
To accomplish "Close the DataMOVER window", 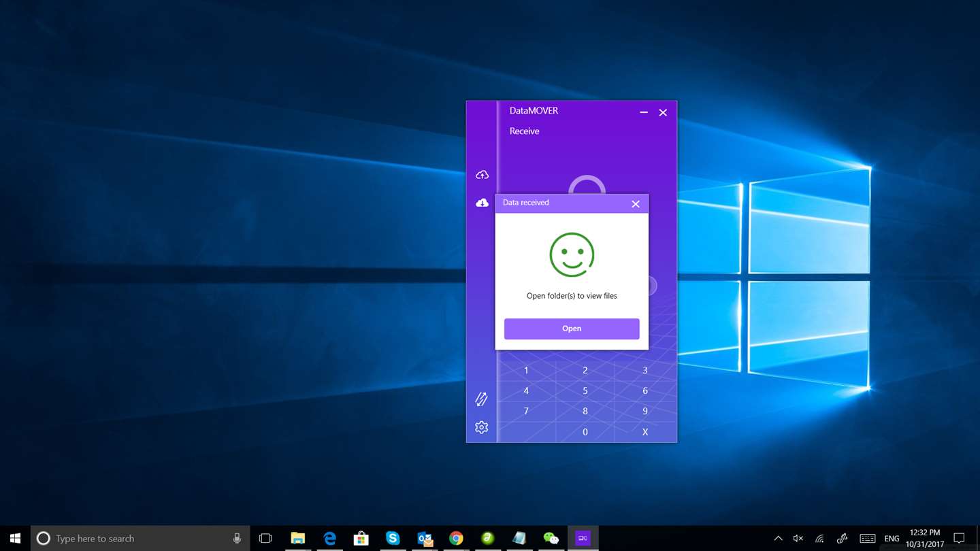I will pyautogui.click(x=663, y=112).
